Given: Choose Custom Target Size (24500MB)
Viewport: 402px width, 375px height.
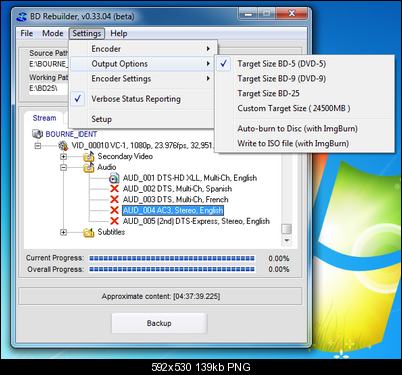Looking at the screenshot, I should tap(304, 108).
